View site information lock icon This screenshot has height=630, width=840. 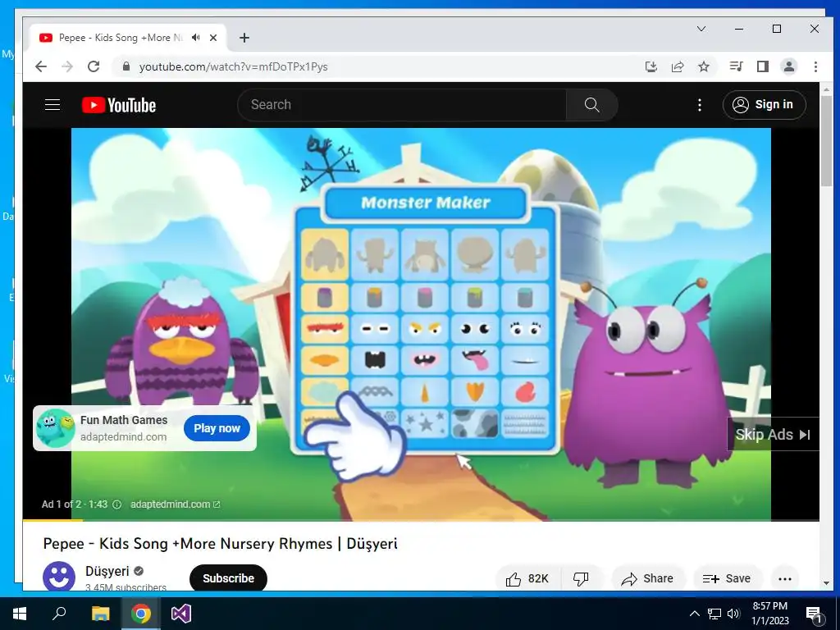coord(126,66)
